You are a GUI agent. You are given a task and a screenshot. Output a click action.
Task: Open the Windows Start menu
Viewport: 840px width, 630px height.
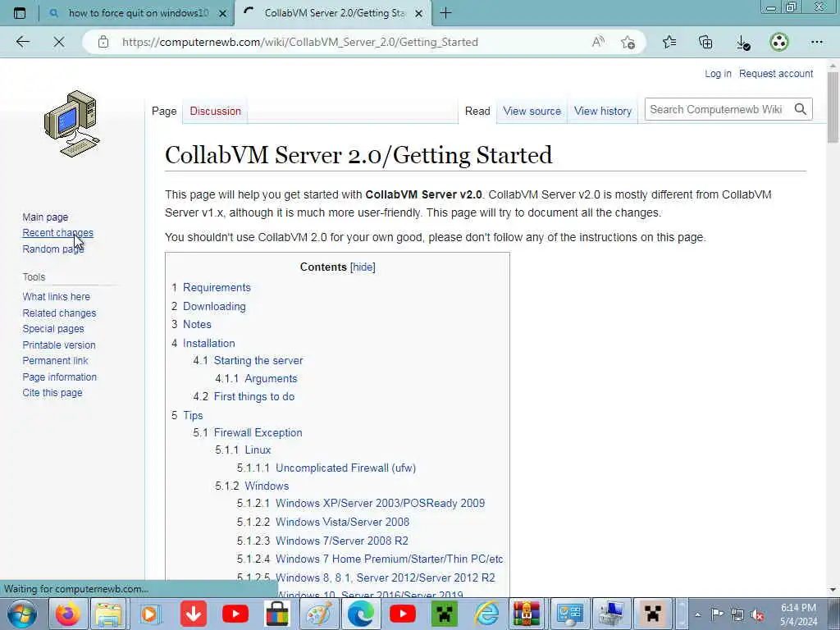[22, 614]
